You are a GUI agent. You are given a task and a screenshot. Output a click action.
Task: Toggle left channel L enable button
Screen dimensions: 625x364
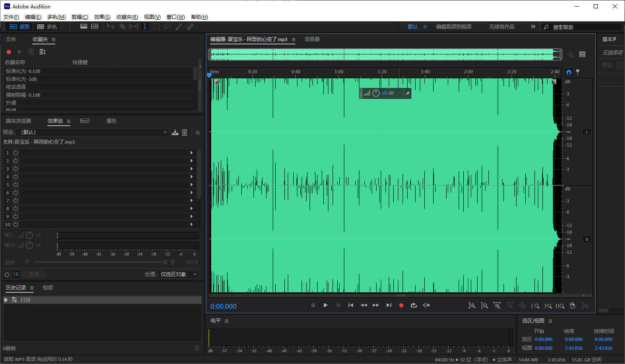pos(587,132)
